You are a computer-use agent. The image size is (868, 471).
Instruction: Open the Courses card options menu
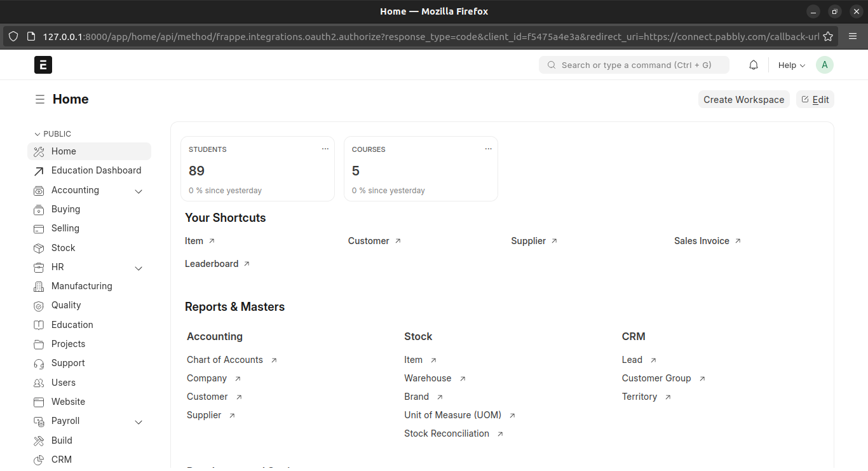[x=489, y=149]
